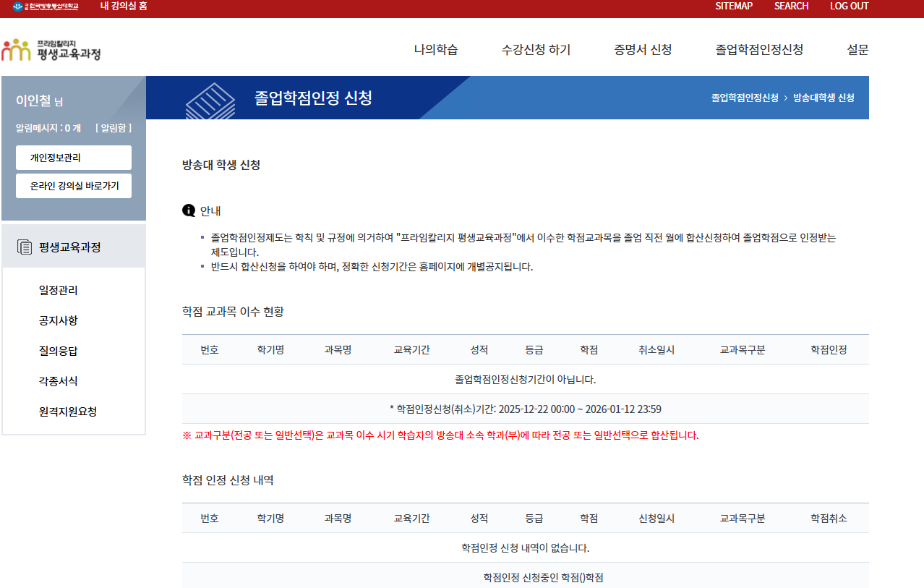Click 취소일시 column header
The image size is (924, 588).
tap(656, 349)
